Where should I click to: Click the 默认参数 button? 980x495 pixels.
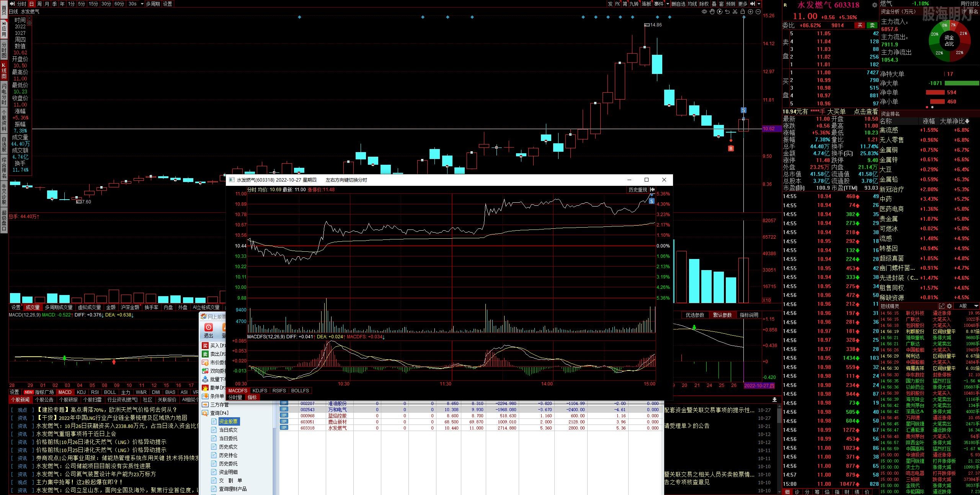click(722, 315)
